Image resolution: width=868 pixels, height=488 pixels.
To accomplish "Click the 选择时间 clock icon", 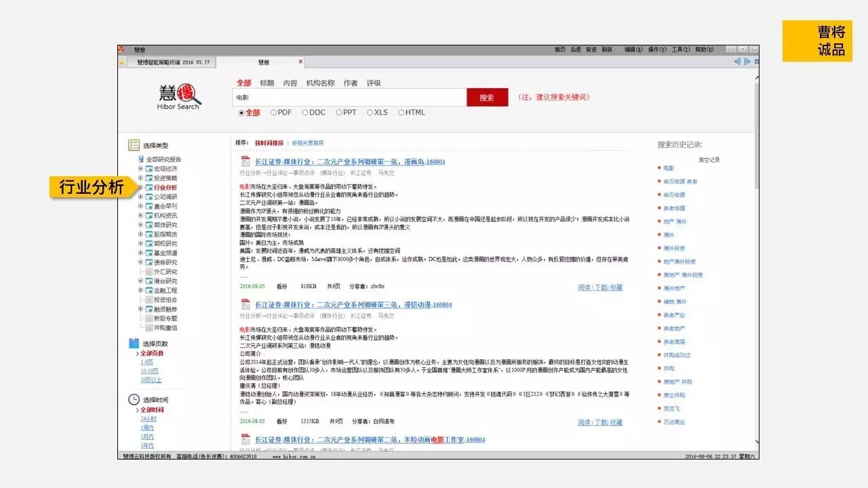I will click(134, 400).
